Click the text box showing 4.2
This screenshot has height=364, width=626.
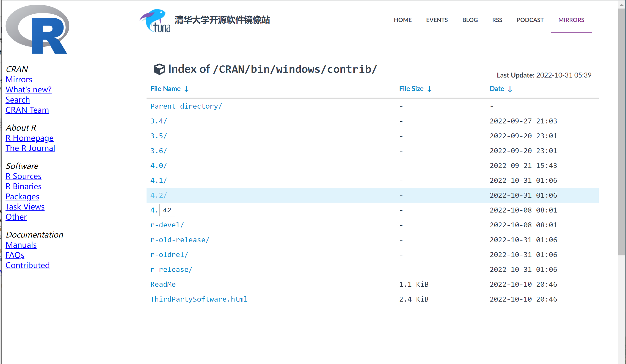(x=167, y=210)
